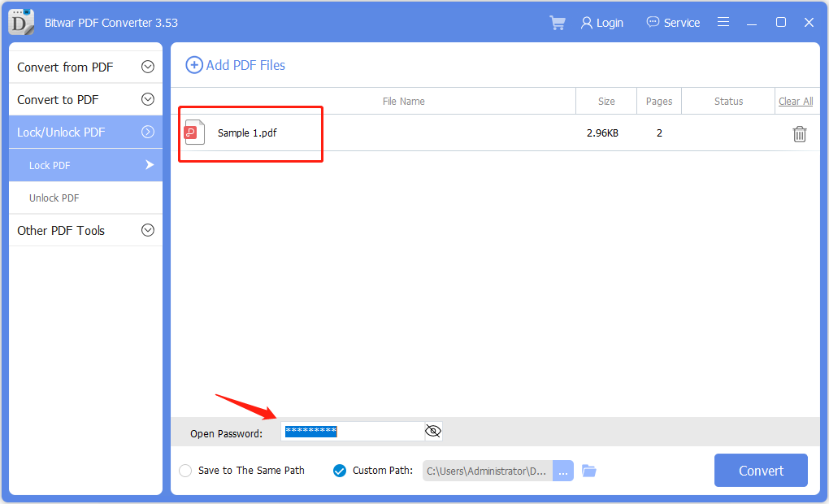Click the Login user icon
This screenshot has height=504, width=829.
tap(586, 23)
